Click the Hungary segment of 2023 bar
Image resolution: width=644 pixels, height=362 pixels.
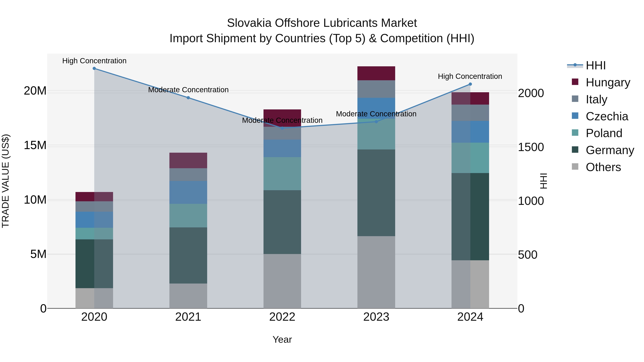tap(376, 73)
